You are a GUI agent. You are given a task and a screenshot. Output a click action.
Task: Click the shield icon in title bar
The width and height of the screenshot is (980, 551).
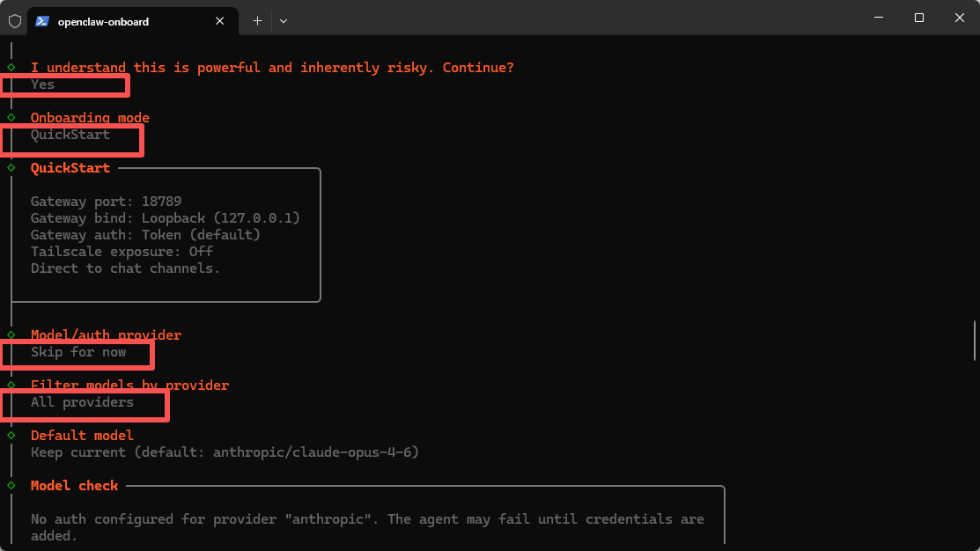(15, 20)
